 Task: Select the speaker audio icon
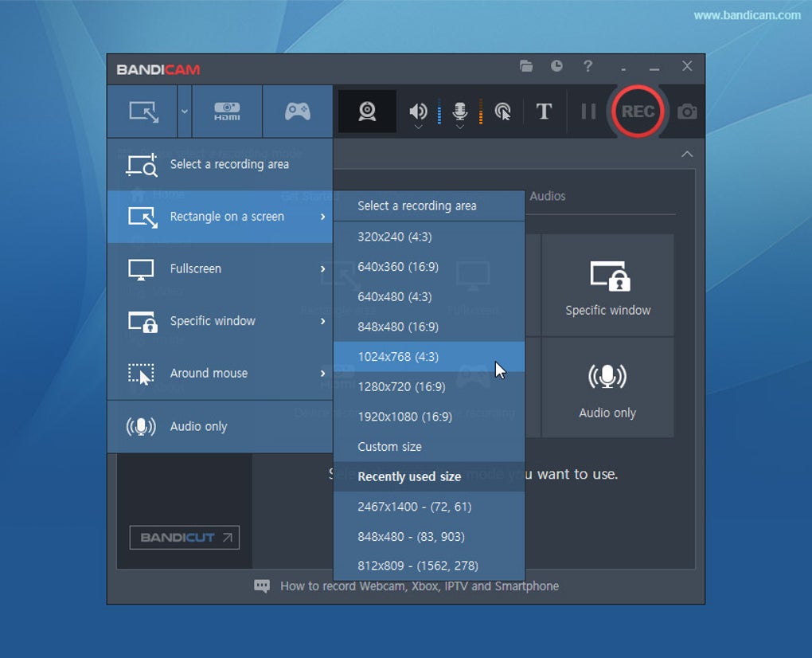pyautogui.click(x=417, y=110)
